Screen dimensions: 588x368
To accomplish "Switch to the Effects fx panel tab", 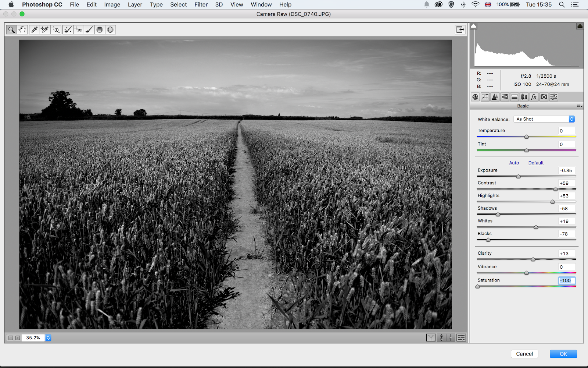I will (534, 97).
